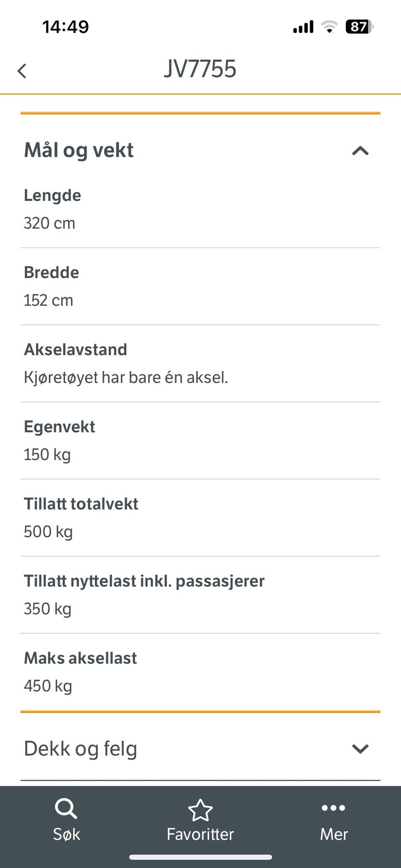Tap the JV7755 page title
Screen dimensions: 401x868
200,69
